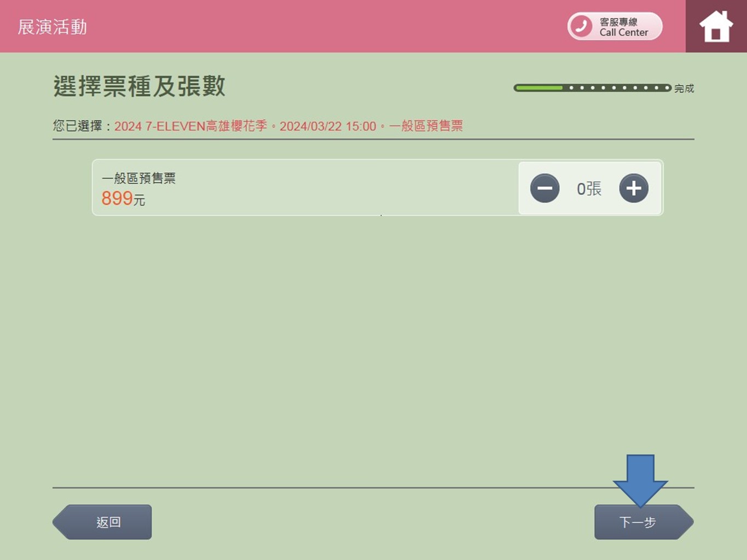Viewport: 747px width, 560px height.
Task: Decrease ticket count with minus icon
Action: (545, 188)
